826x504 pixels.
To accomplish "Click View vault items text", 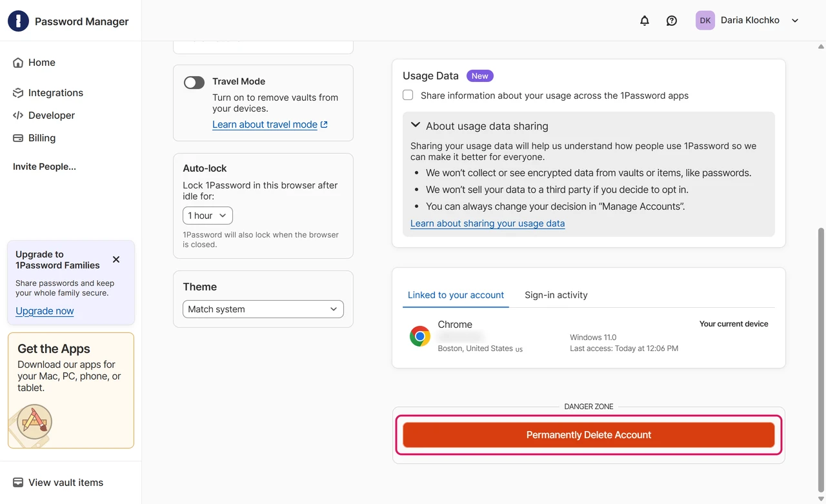I will (x=66, y=483).
